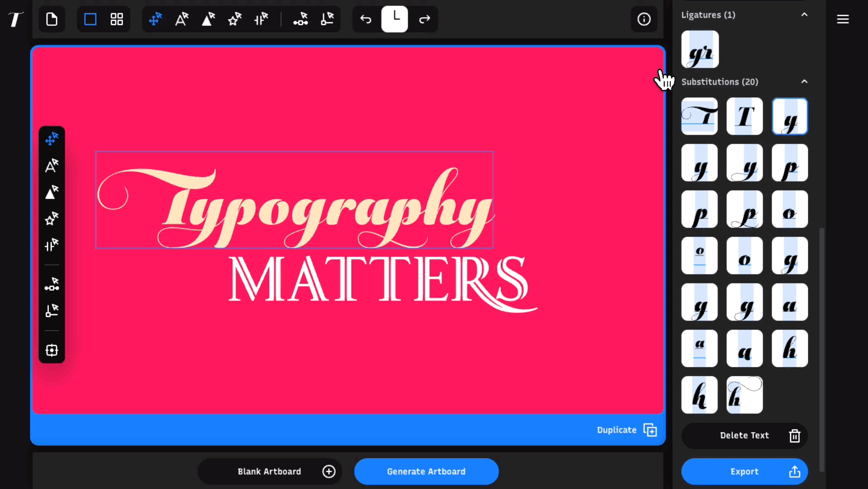Choose the first p substitution in second row
The width and height of the screenshot is (868, 489).
(790, 163)
